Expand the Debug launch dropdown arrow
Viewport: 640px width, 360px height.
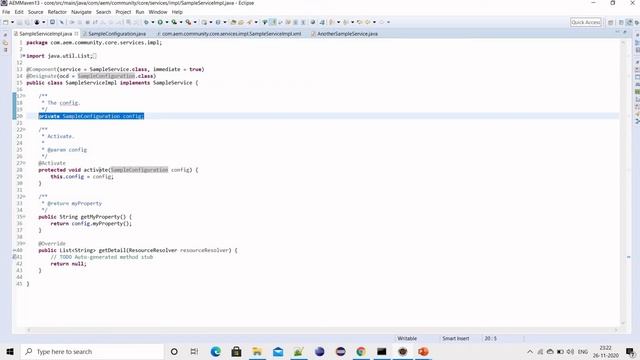pos(153,22)
